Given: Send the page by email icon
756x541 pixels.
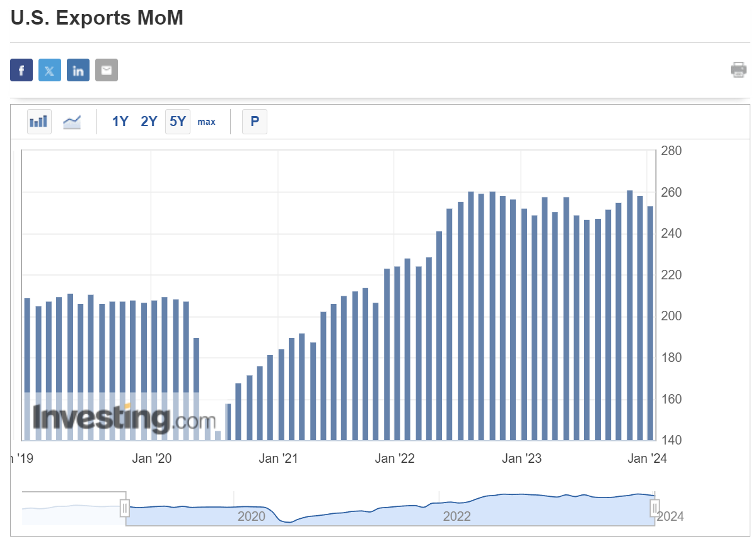Looking at the screenshot, I should tap(107, 70).
